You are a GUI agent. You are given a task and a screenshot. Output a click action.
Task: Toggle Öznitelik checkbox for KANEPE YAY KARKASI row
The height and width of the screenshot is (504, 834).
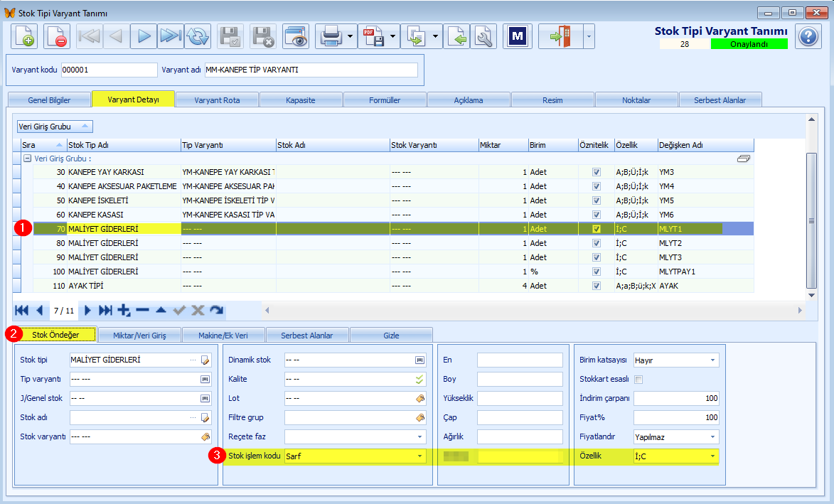point(597,172)
